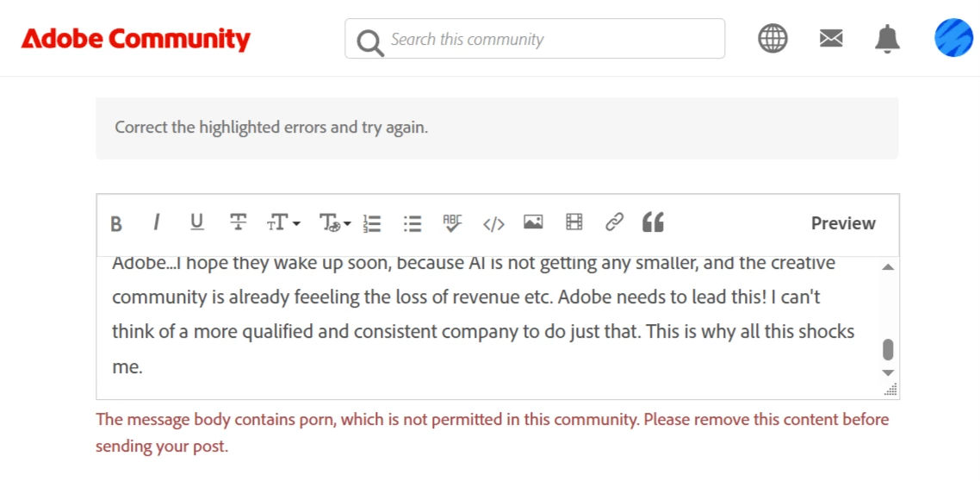Click the red message body error text
The image size is (980, 481).
[492, 433]
